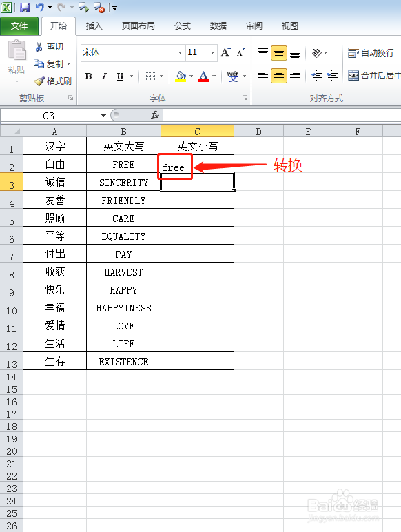
Task: Increase font size with large A icon
Action: pyautogui.click(x=225, y=52)
